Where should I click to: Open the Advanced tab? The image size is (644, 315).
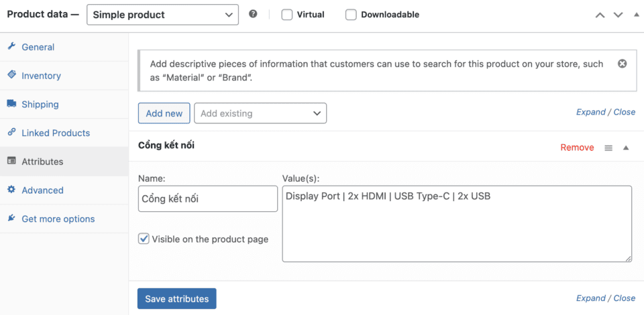click(64, 190)
